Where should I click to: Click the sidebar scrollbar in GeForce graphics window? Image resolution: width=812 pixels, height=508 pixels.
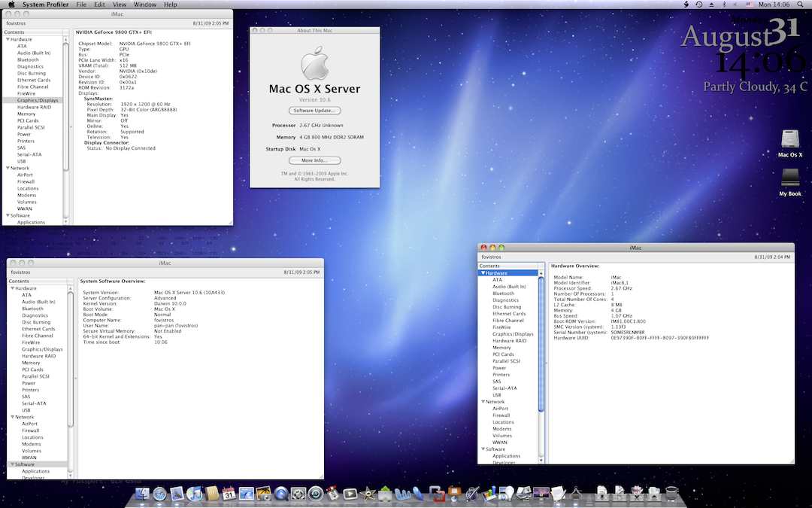coord(65,106)
